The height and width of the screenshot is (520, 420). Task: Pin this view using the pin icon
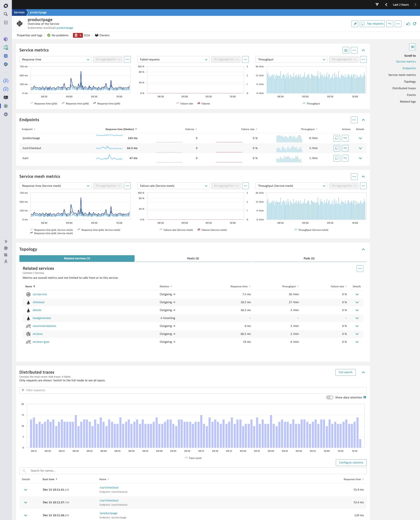coord(355,24)
